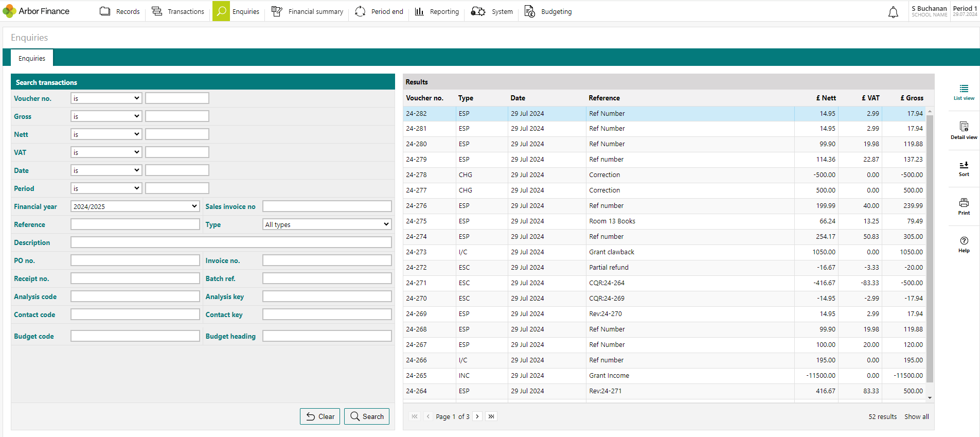This screenshot has height=437, width=980.
Task: Click the Clear button
Action: pos(320,416)
